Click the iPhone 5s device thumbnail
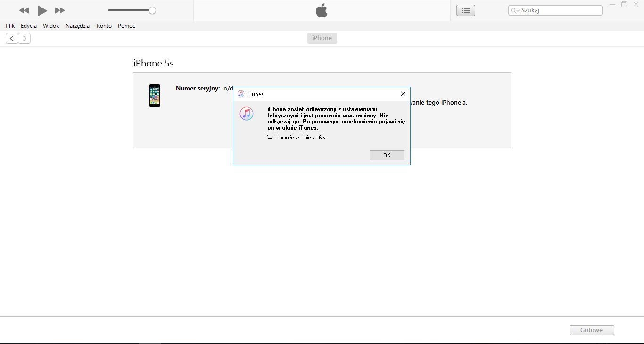644x344 pixels. pos(155,96)
